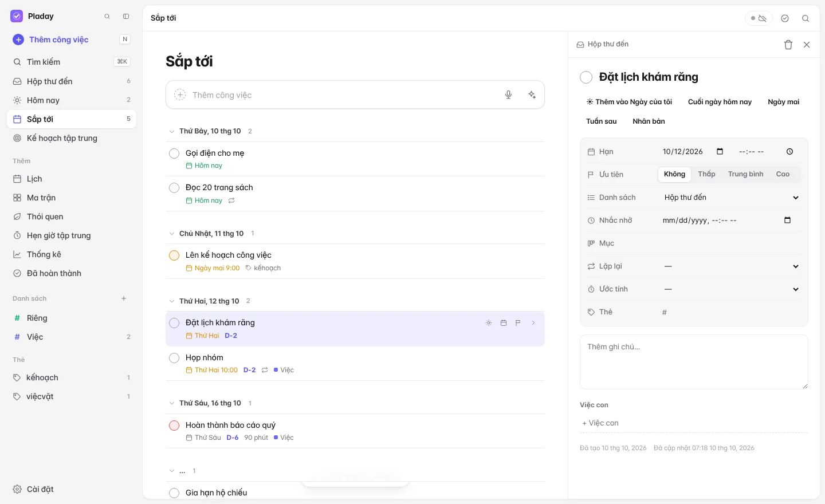825x504 pixels.
Task: Open the top-right search magnifier icon
Action: [x=806, y=18]
